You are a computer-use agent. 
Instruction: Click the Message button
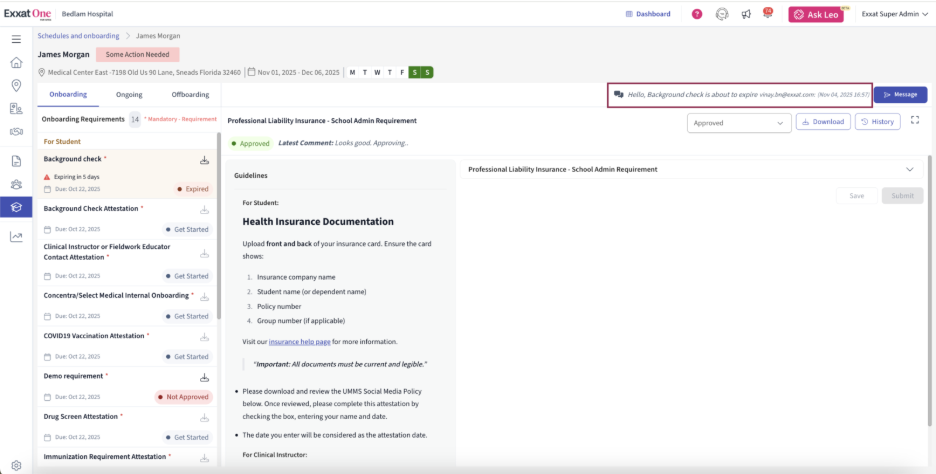click(x=900, y=94)
